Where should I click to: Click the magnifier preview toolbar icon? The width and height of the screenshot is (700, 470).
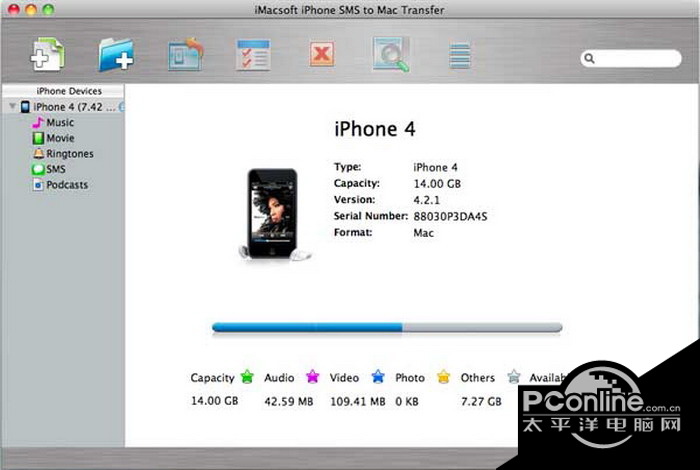[391, 54]
